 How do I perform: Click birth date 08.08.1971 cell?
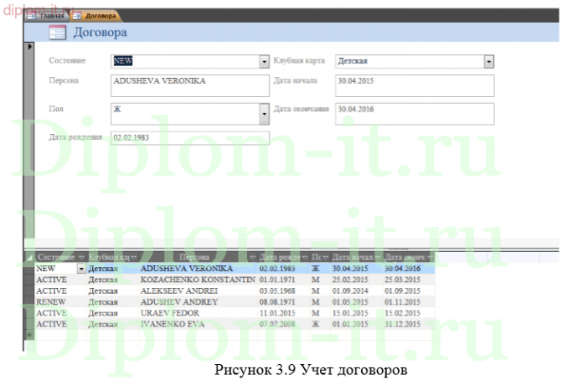pos(283,302)
